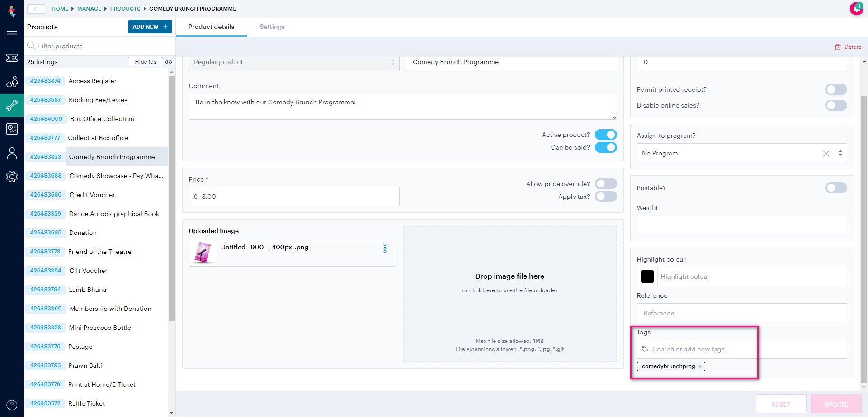Viewport: 868px width, 417px height.
Task: Turn off Can be sold toggle
Action: (606, 147)
